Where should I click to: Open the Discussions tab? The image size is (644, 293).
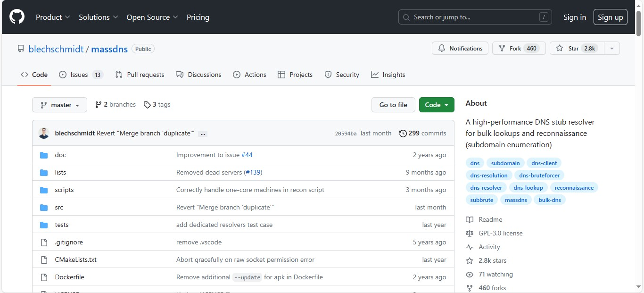pos(198,75)
